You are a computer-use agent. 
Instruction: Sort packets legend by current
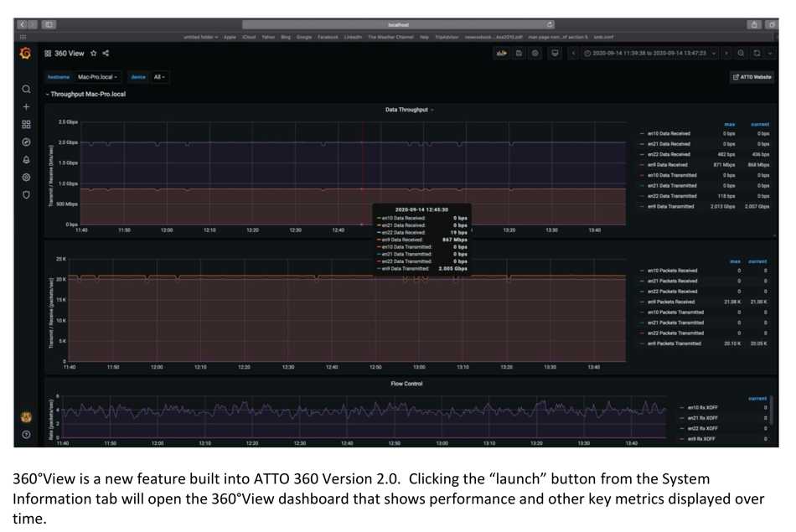(757, 261)
